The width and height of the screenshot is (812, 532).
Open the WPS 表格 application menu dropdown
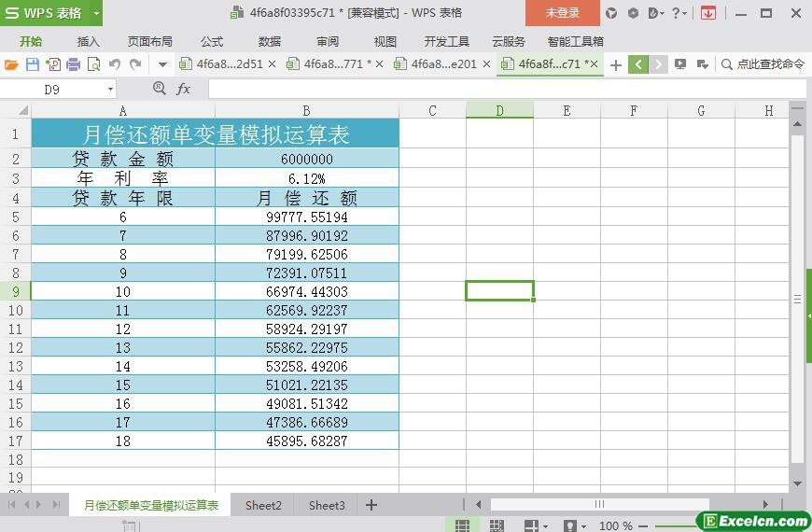click(x=96, y=13)
